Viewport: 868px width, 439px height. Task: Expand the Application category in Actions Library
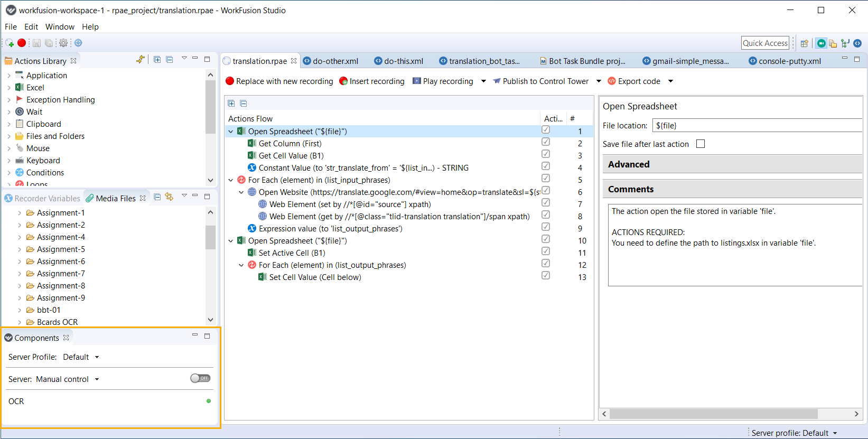(9, 76)
